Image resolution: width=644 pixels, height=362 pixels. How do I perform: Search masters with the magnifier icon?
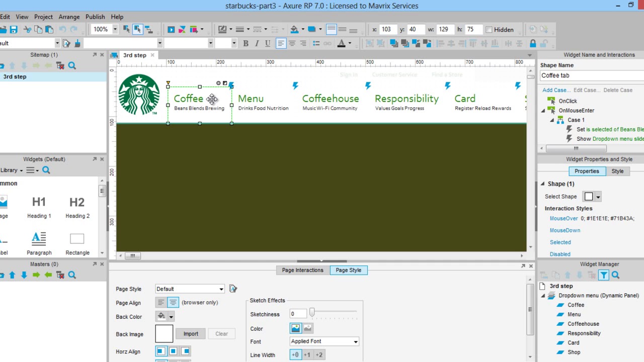[72, 275]
